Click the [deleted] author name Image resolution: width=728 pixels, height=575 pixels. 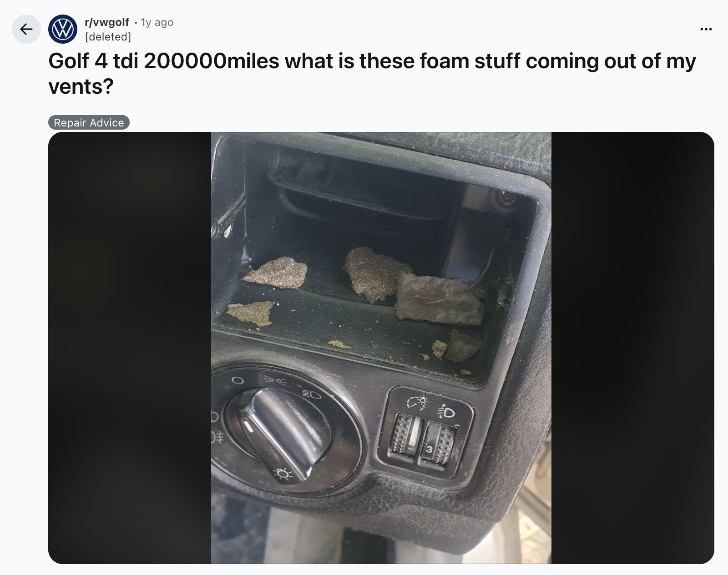point(108,37)
